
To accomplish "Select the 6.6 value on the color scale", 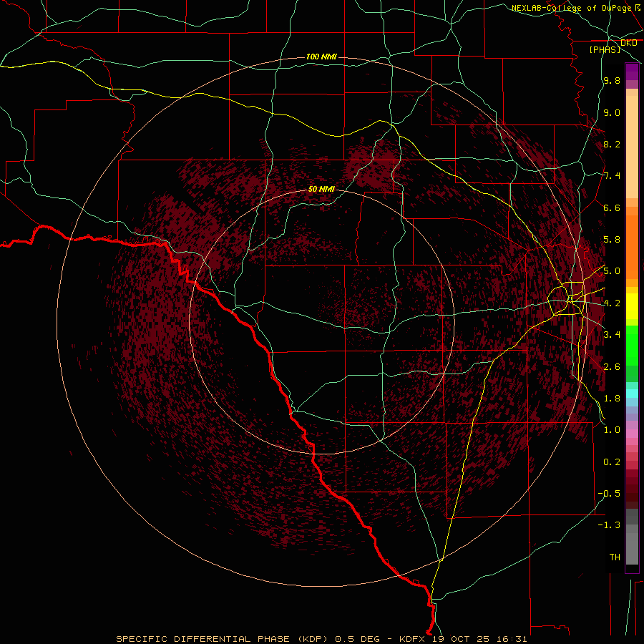I will pos(612,208).
